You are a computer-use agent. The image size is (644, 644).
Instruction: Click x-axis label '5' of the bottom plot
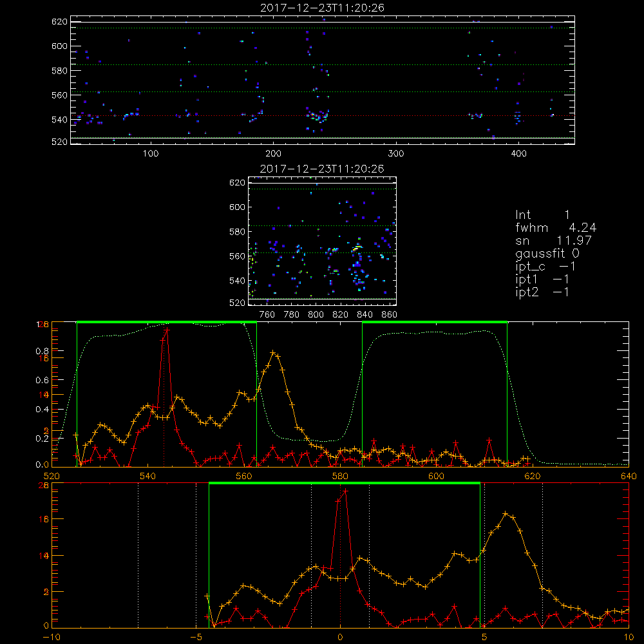tap(484, 637)
